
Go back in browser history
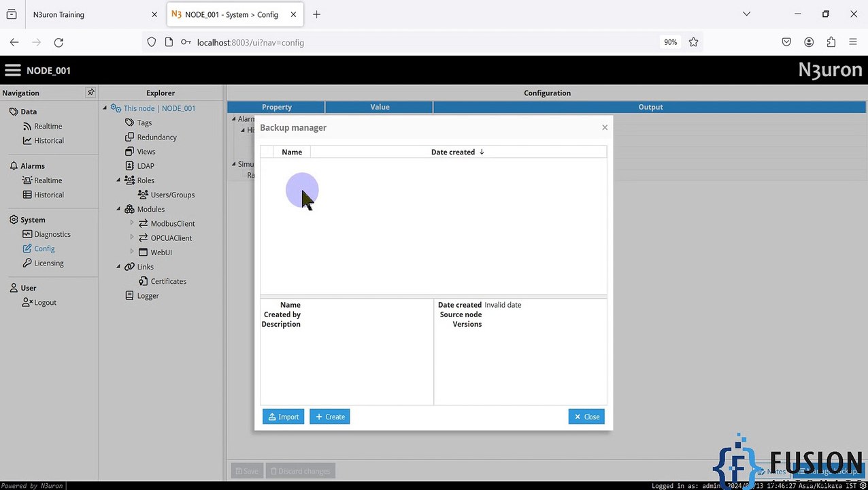14,42
